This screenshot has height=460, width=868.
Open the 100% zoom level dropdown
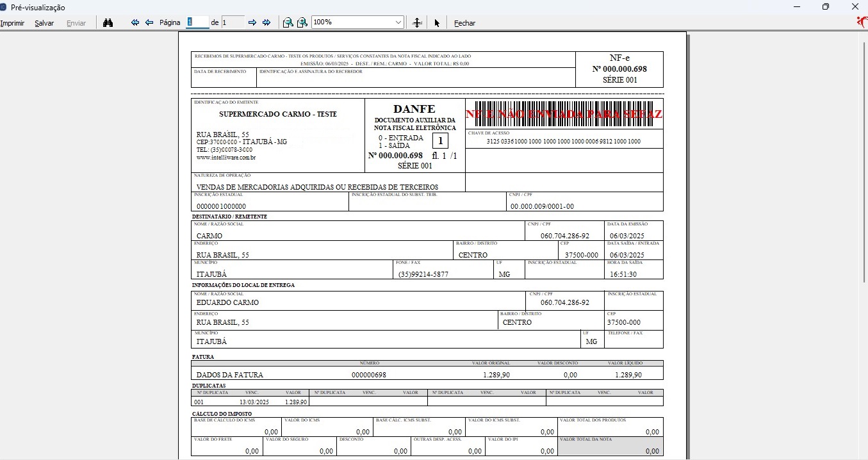(x=398, y=22)
